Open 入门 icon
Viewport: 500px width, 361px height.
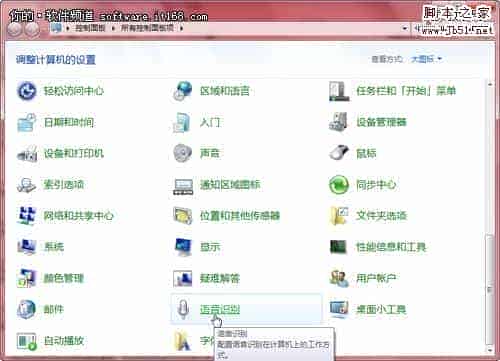[182, 122]
